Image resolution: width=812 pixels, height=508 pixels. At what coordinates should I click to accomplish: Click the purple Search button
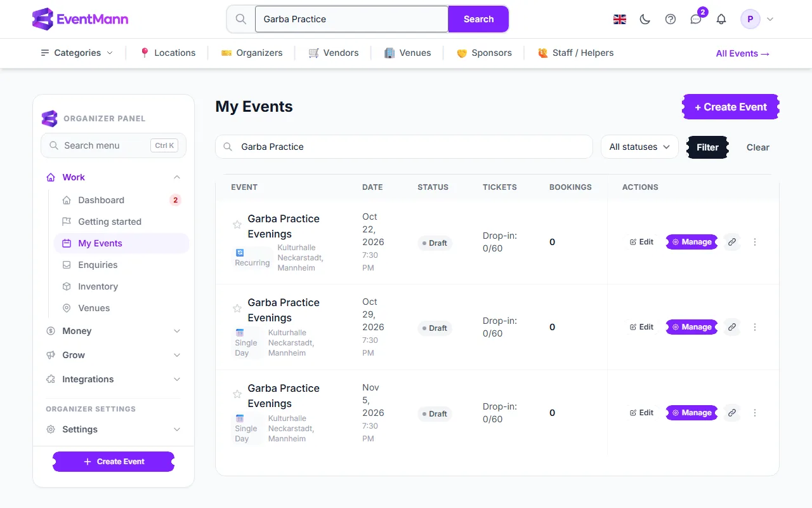click(478, 19)
